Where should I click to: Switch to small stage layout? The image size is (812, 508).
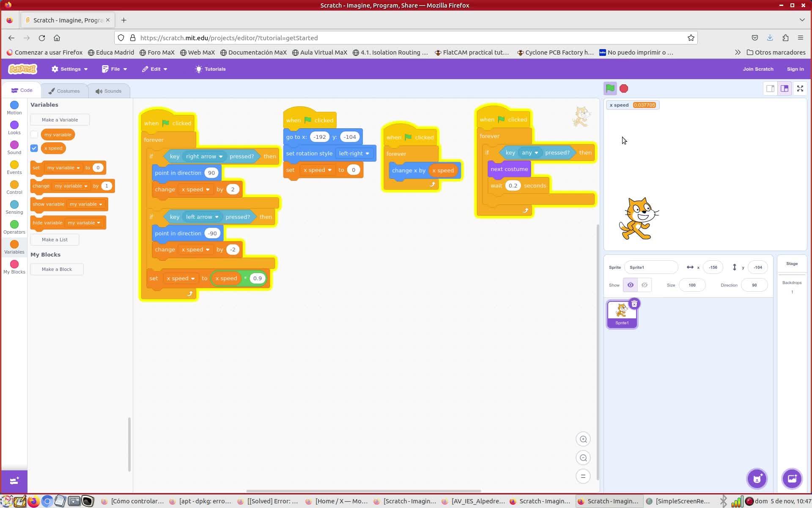[x=770, y=88]
